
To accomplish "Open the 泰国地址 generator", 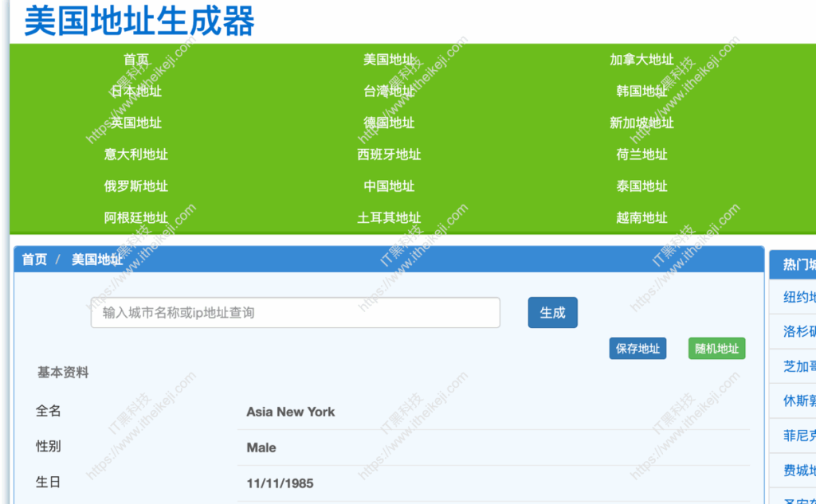I will 641,186.
